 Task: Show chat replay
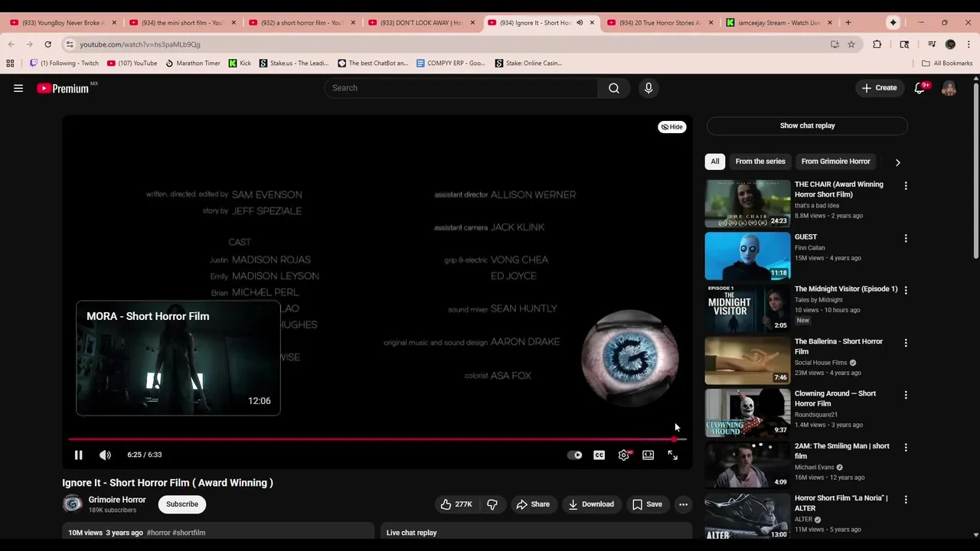pos(807,126)
